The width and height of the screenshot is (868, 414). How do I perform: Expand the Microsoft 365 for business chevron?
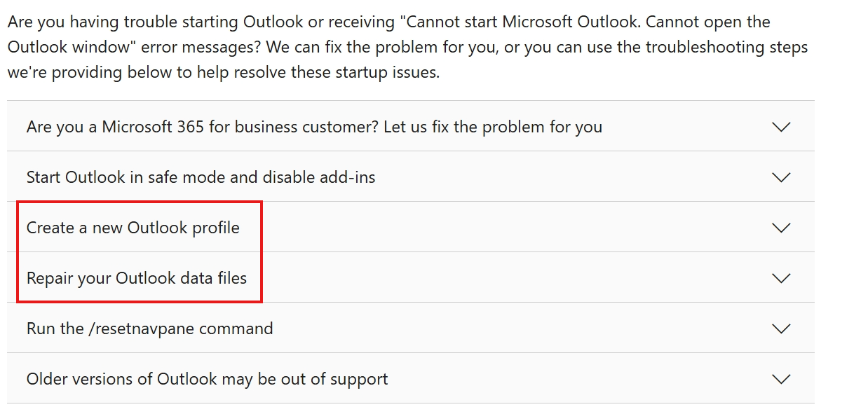point(780,127)
